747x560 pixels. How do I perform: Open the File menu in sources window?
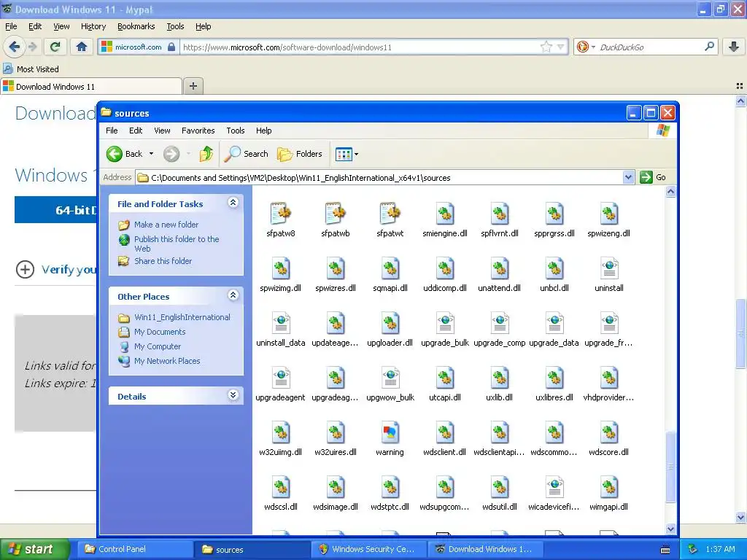tap(112, 131)
